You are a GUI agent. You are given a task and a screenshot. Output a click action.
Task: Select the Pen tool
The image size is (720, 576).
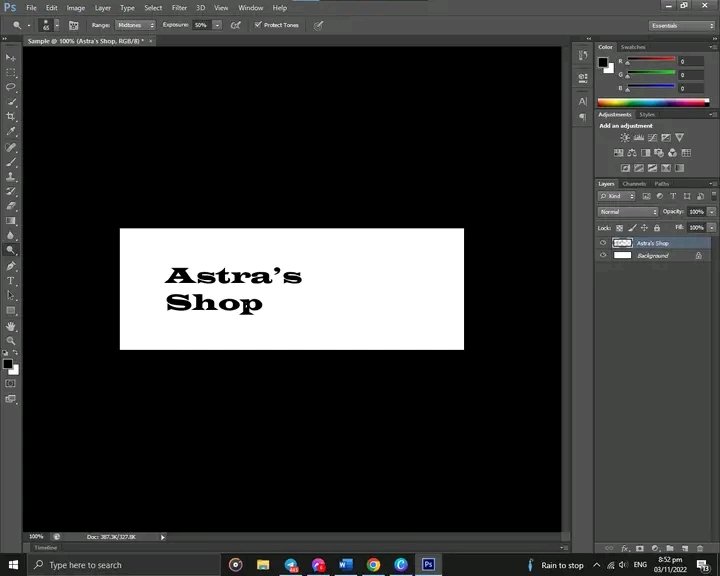point(10,266)
